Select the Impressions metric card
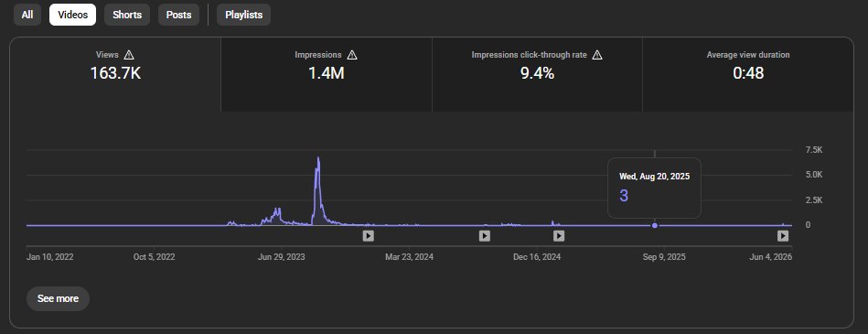The height and width of the screenshot is (334, 868). coord(327,75)
